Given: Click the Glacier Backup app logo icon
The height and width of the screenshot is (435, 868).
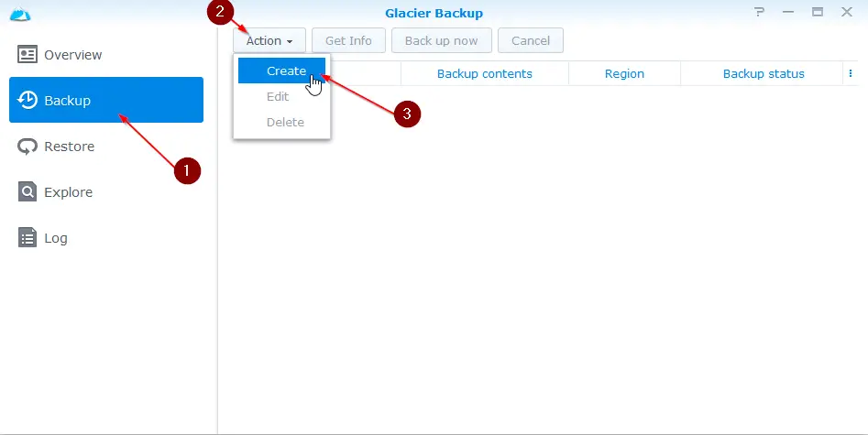Looking at the screenshot, I should click(x=20, y=14).
